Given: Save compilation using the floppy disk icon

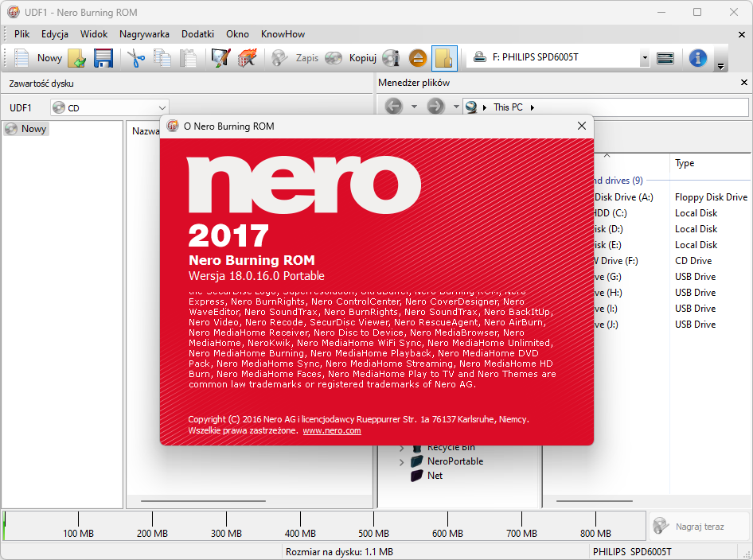Looking at the screenshot, I should [103, 58].
